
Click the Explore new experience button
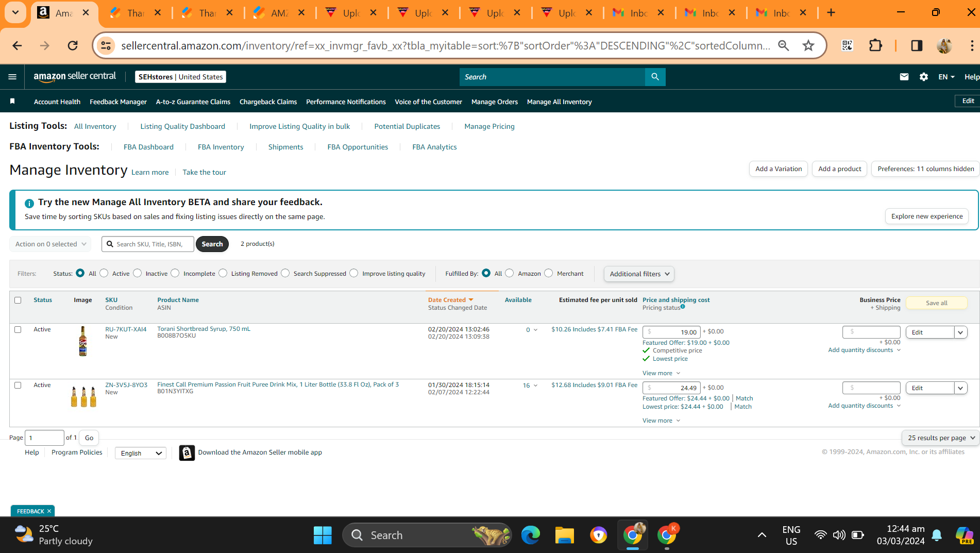[926, 216]
